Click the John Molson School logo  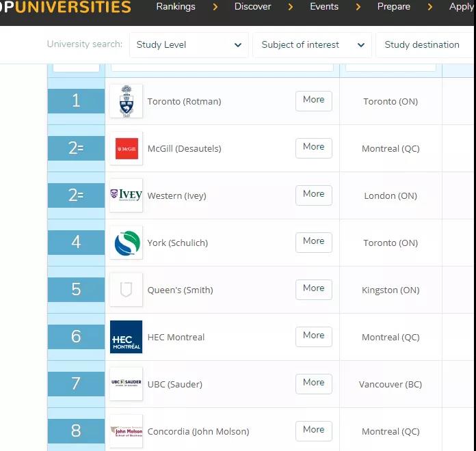coord(126,431)
